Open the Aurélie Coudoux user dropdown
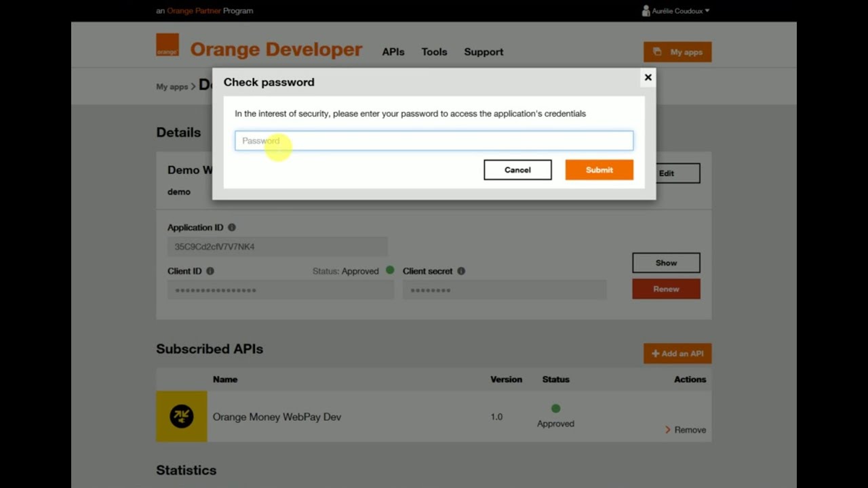This screenshot has width=868, height=488. pos(680,11)
